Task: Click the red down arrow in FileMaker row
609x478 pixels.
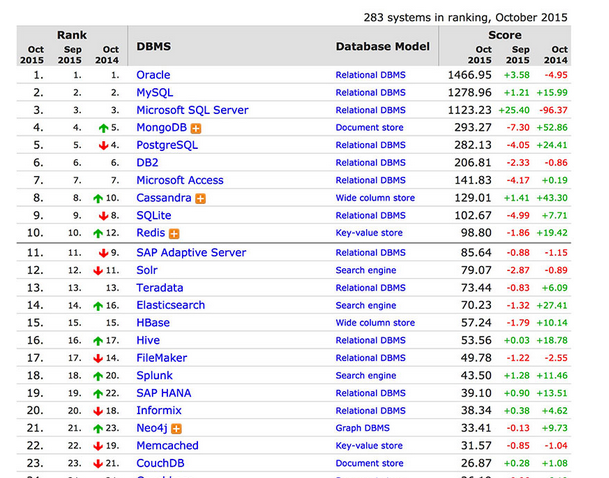Action: coord(98,358)
